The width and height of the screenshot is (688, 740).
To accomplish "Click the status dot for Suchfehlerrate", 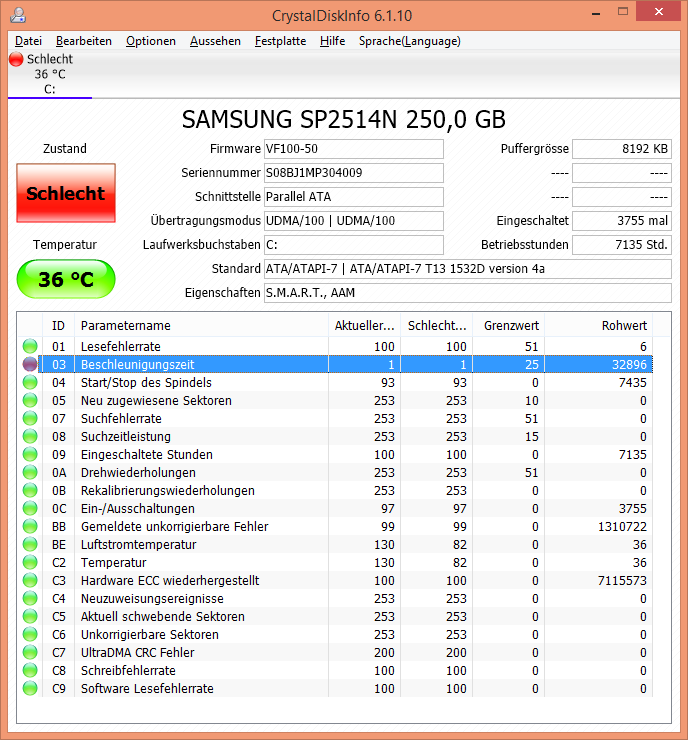I will 30,418.
